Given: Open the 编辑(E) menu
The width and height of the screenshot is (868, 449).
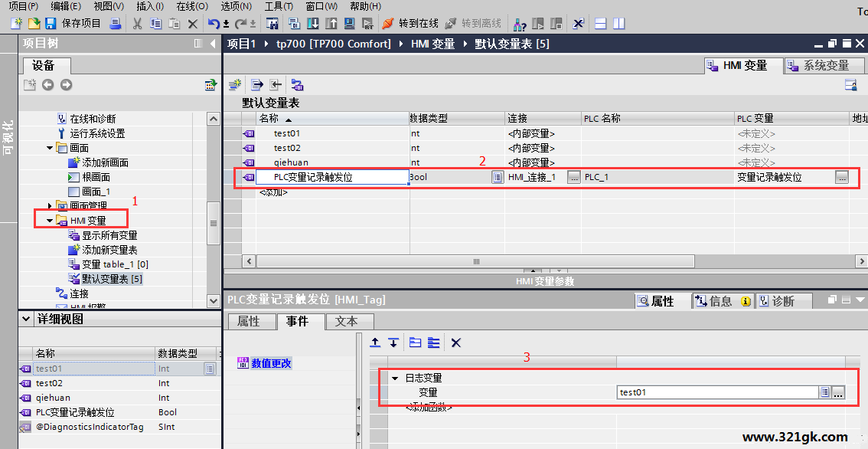Looking at the screenshot, I should (66, 6).
